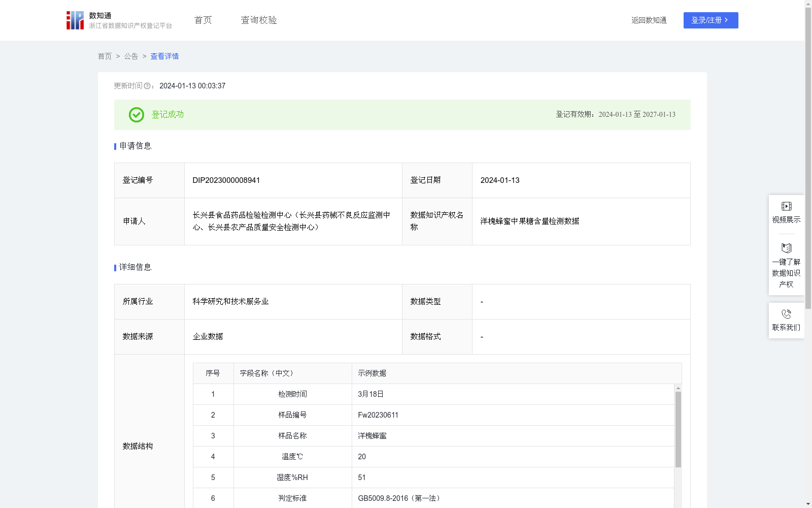Click the page scrollbar down arrow
The height and width of the screenshot is (508, 812).
pyautogui.click(x=808, y=504)
